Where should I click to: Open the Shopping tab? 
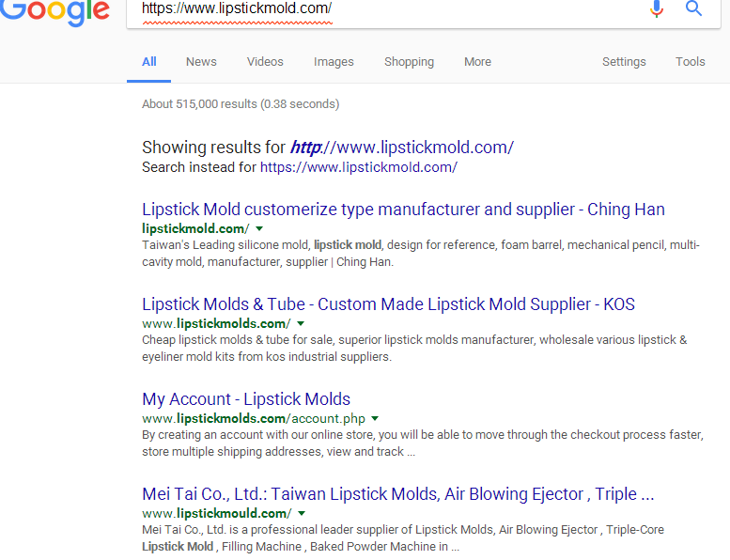tap(409, 62)
